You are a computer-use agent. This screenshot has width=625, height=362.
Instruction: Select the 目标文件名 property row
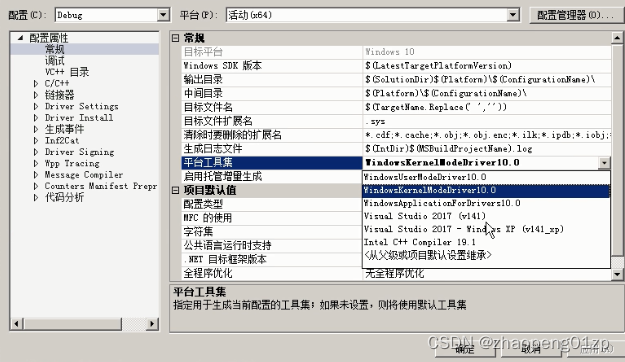coord(396,107)
